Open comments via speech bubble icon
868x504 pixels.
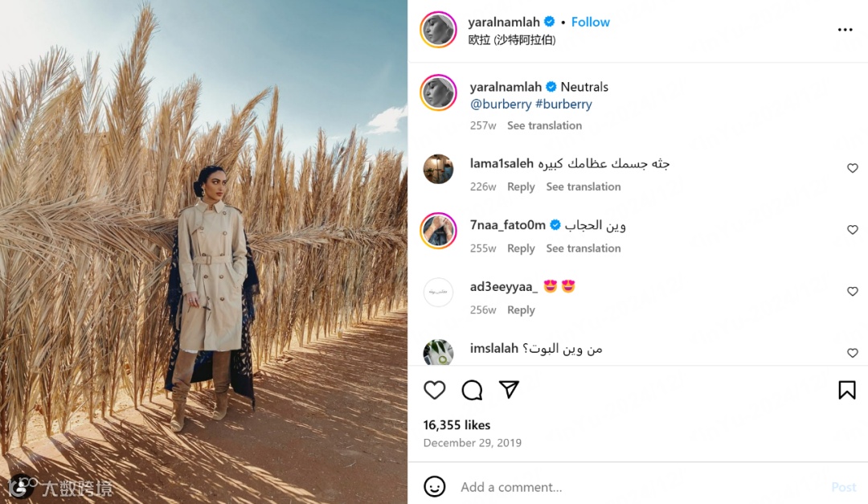click(472, 390)
